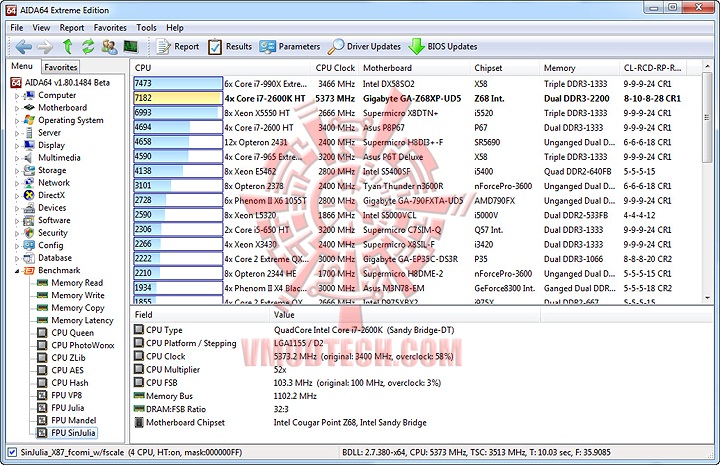Select the Security shield icon
This screenshot has height=465, width=720.
pos(29,233)
